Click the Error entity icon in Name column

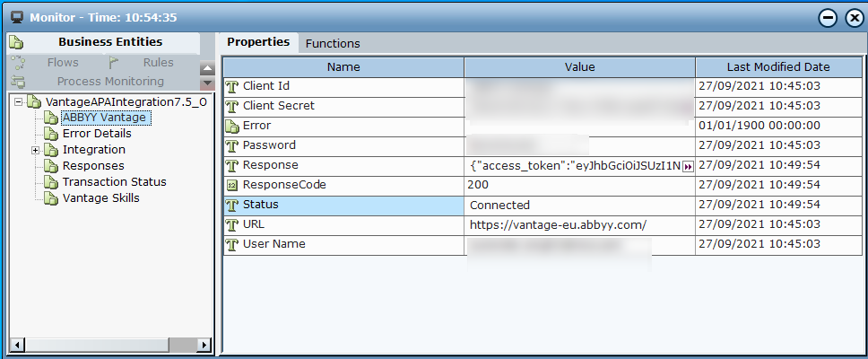pos(232,126)
